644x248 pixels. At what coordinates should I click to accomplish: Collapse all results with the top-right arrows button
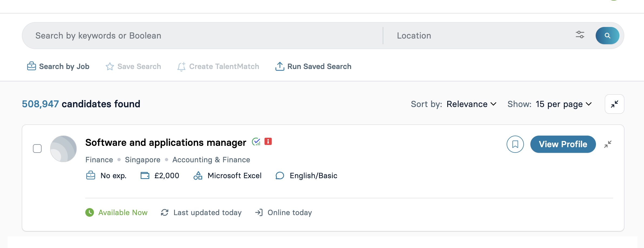(x=614, y=104)
